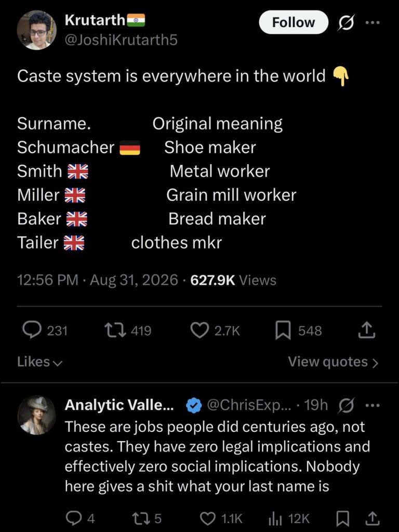399x532 pixels.
Task: Open three-dot menu on Krutarth's post
Action: coord(372,22)
